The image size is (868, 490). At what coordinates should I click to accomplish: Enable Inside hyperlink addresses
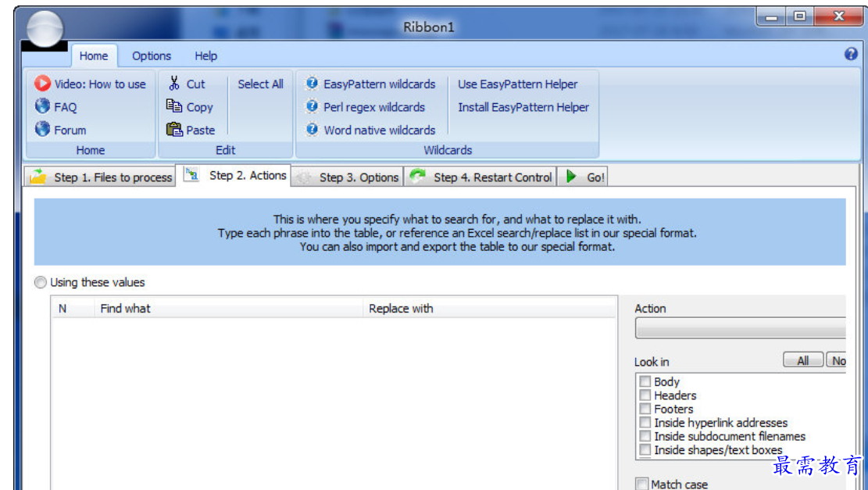click(x=645, y=423)
